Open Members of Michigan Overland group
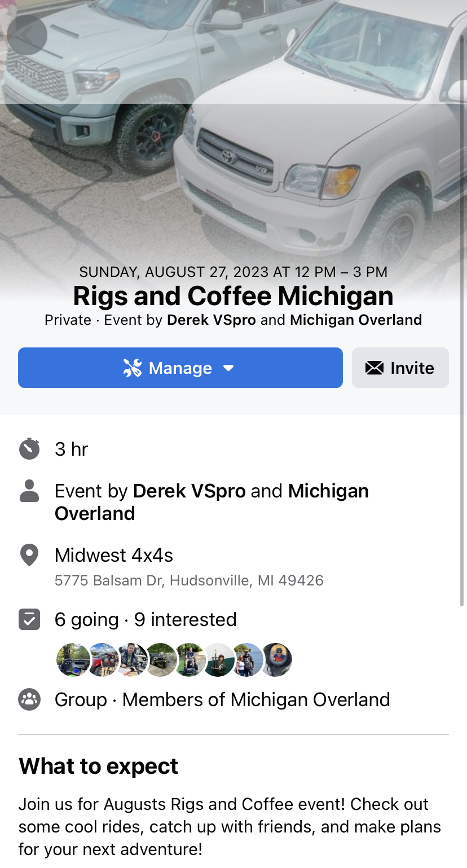The height and width of the screenshot is (868, 467). (x=256, y=699)
